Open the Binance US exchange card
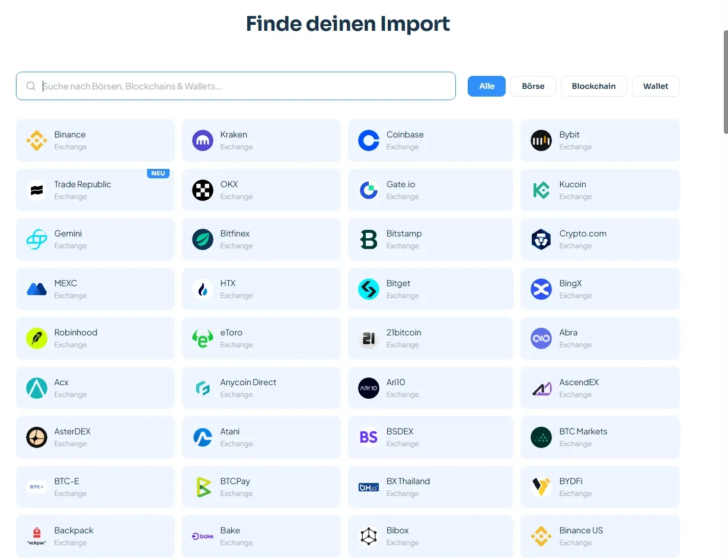The width and height of the screenshot is (728, 560). [x=600, y=536]
